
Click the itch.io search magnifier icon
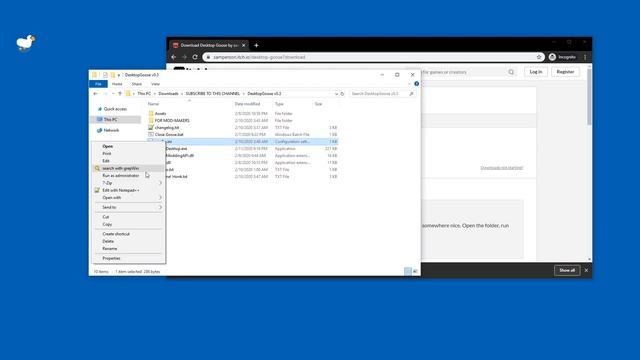pyautogui.click(x=511, y=72)
